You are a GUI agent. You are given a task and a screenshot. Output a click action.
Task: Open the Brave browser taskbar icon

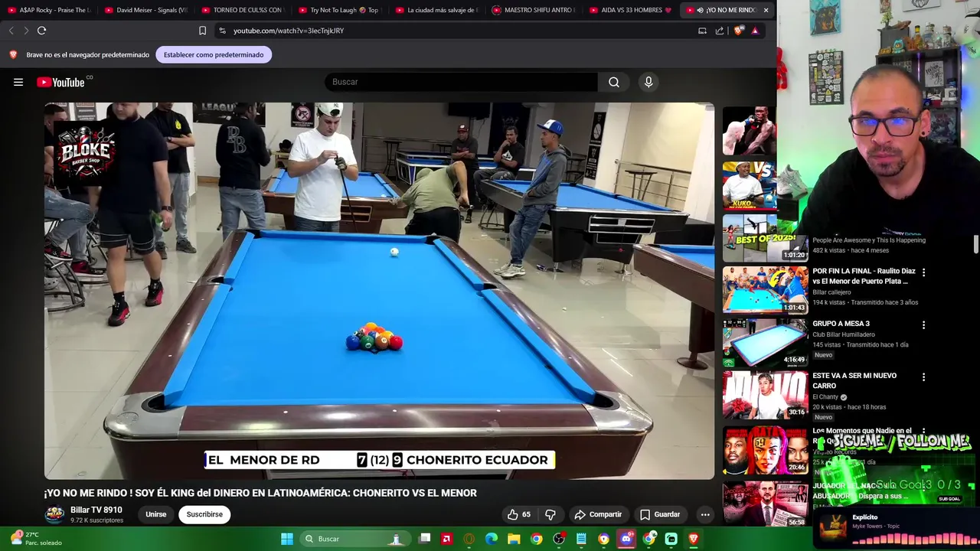pos(694,539)
